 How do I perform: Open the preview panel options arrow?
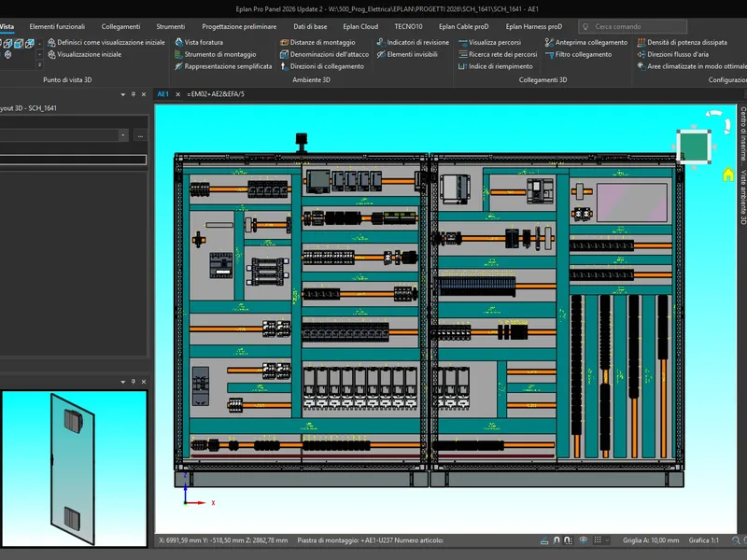[123, 382]
